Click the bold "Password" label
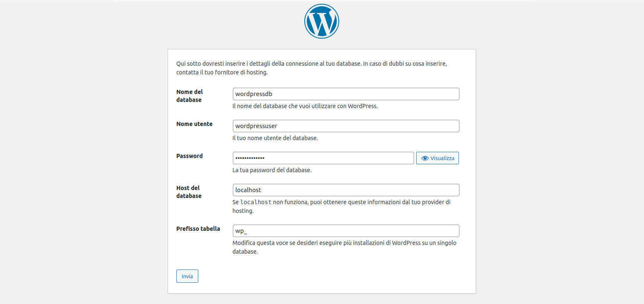 tap(190, 156)
